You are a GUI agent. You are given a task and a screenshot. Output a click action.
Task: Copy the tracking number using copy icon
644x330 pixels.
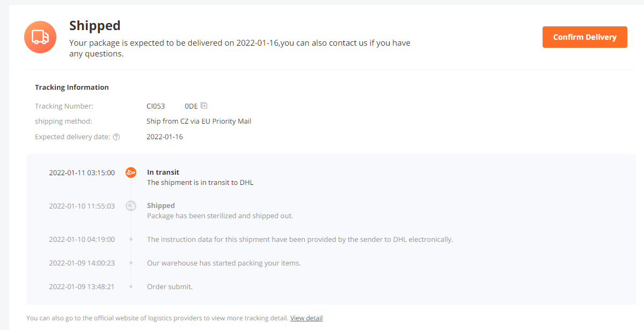[x=204, y=106]
